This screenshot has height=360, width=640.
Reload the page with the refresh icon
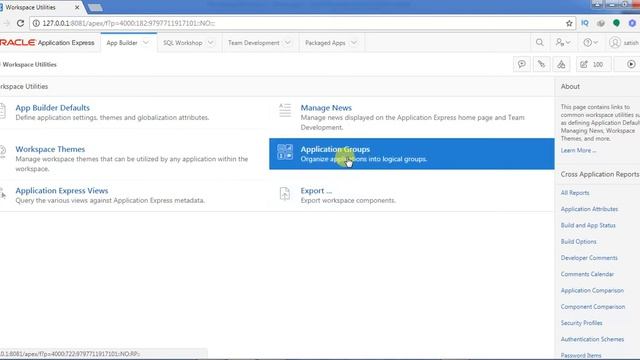point(20,23)
